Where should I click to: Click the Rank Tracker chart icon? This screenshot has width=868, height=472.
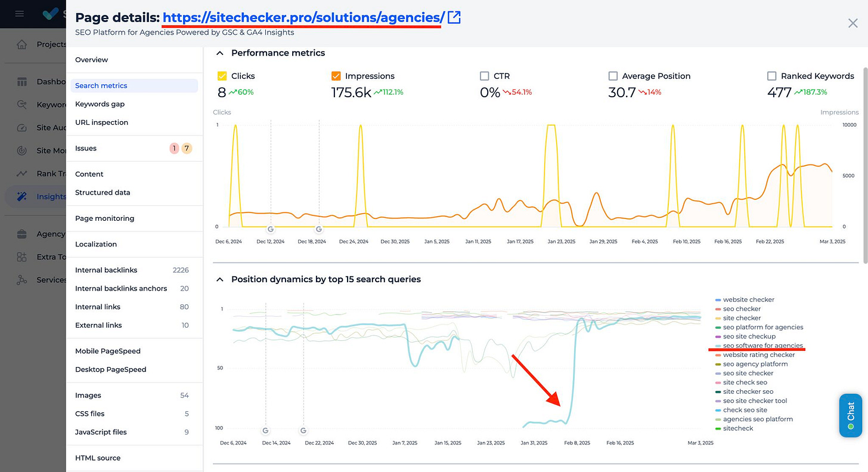22,174
